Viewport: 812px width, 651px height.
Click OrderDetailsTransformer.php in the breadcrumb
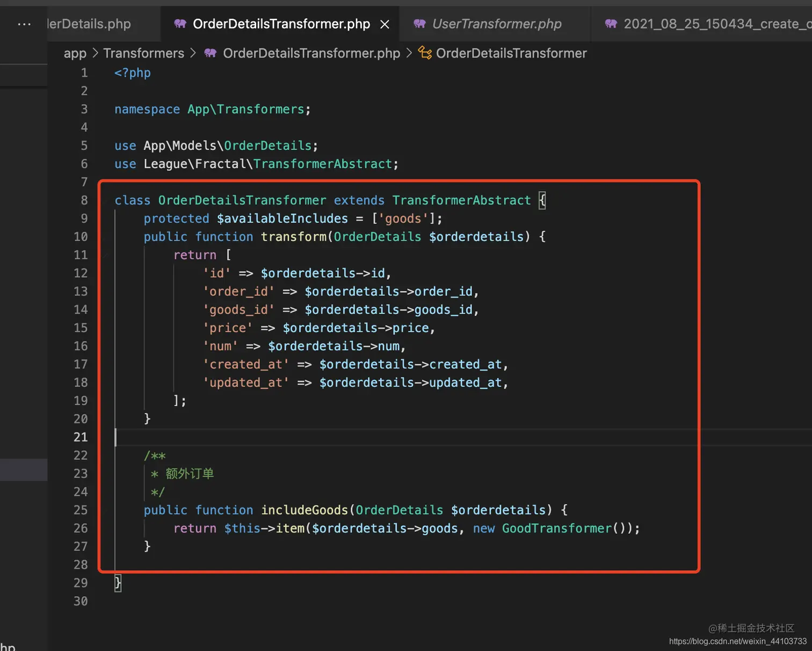pos(311,53)
